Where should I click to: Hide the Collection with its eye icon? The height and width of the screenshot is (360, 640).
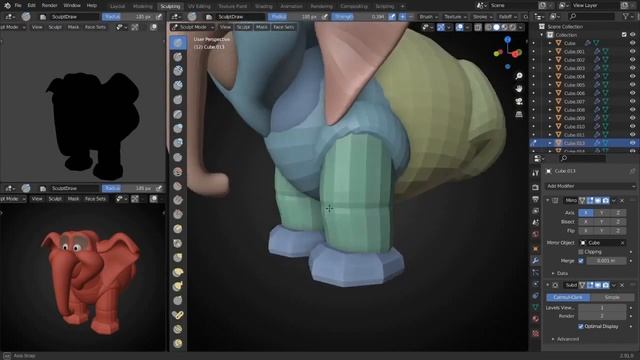[632, 35]
